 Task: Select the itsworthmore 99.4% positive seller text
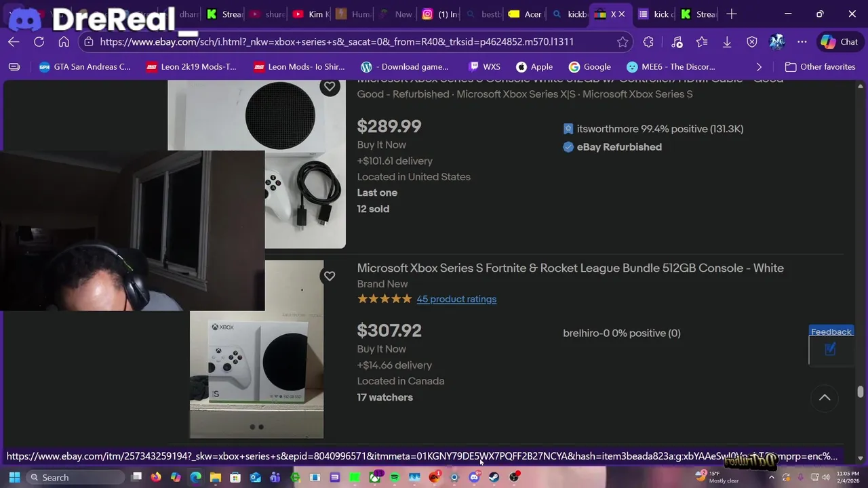660,129
